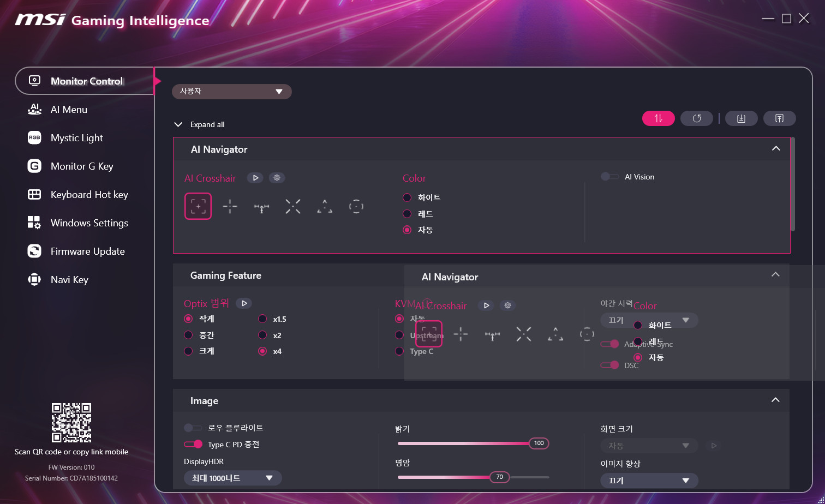Click the QR code image

pos(71,423)
